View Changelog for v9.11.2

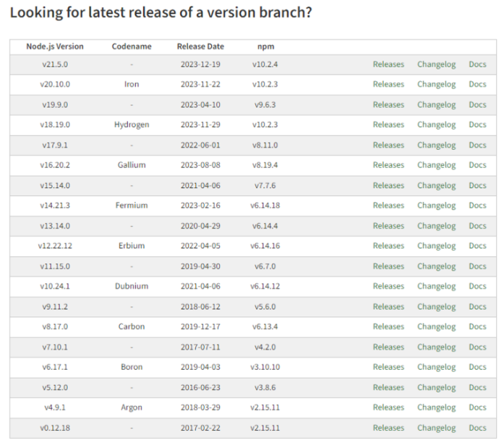437,307
